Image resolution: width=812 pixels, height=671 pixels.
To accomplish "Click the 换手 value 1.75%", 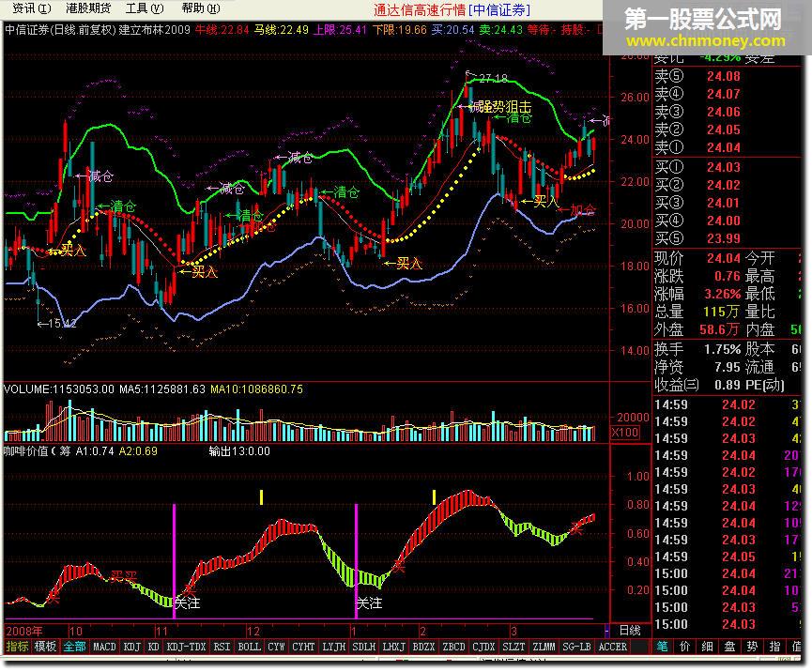I will tap(723, 349).
